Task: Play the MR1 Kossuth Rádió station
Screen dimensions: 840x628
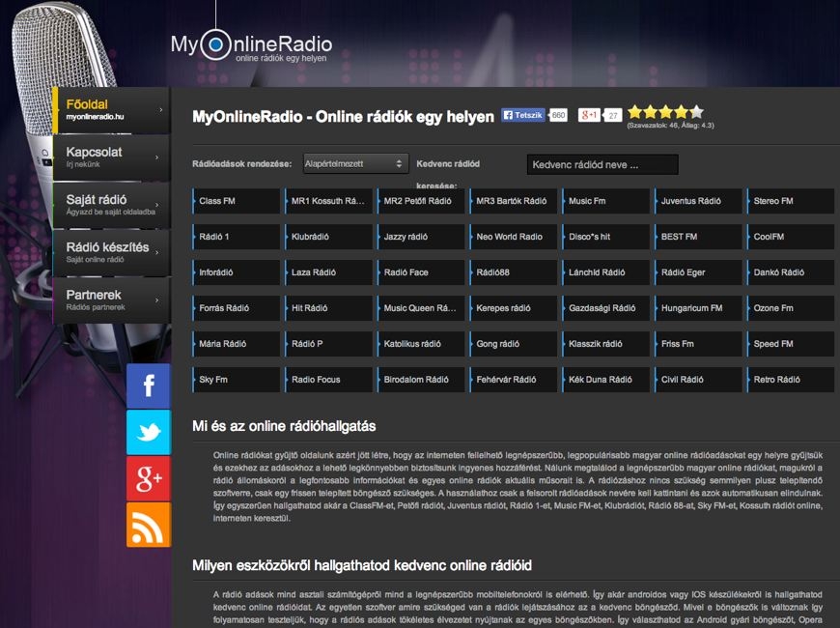Action: click(328, 201)
